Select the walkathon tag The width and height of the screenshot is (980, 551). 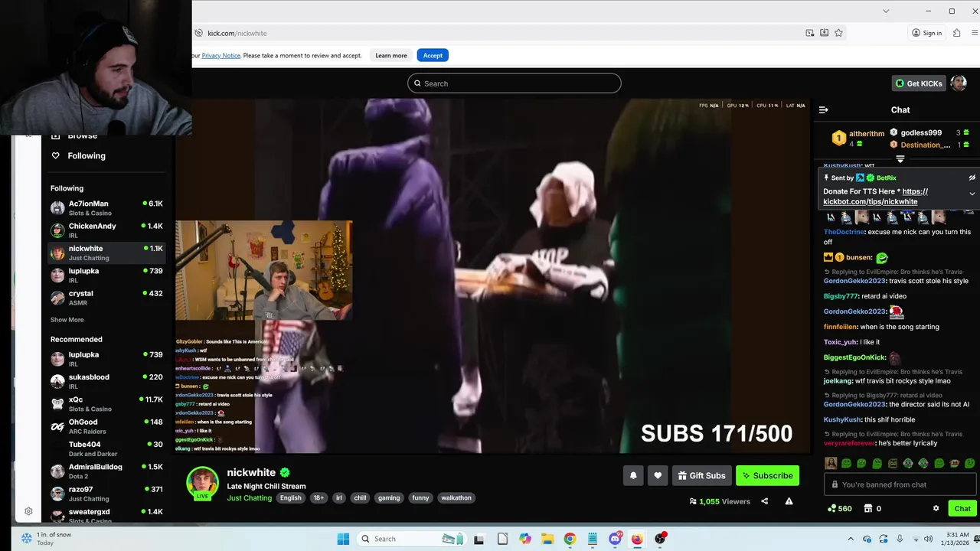click(456, 497)
